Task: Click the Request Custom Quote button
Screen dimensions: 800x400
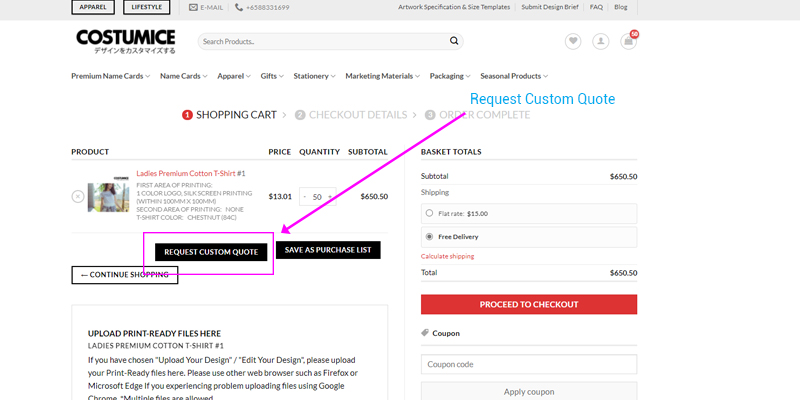Action: [211, 252]
